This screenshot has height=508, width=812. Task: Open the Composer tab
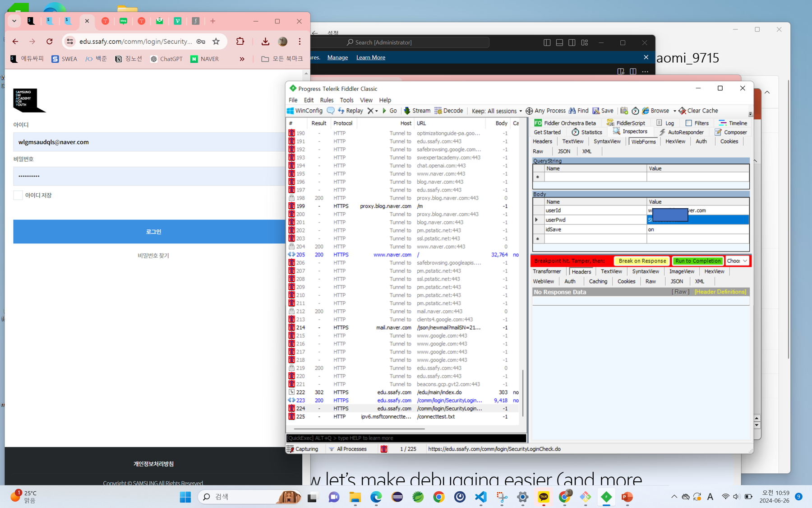click(x=731, y=132)
